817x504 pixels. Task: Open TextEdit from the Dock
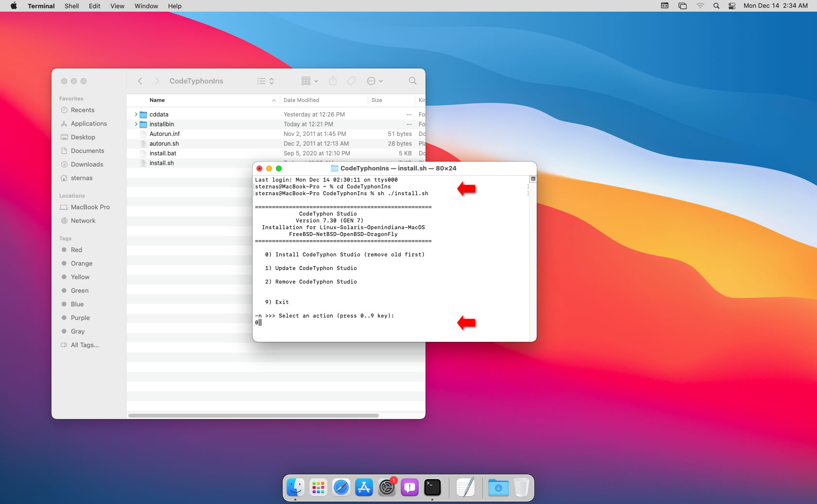pos(465,487)
